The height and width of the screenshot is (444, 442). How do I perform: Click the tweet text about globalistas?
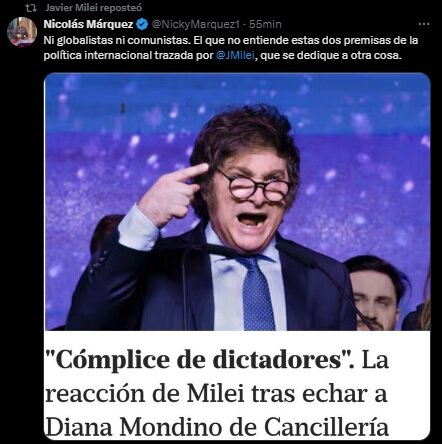click(231, 48)
